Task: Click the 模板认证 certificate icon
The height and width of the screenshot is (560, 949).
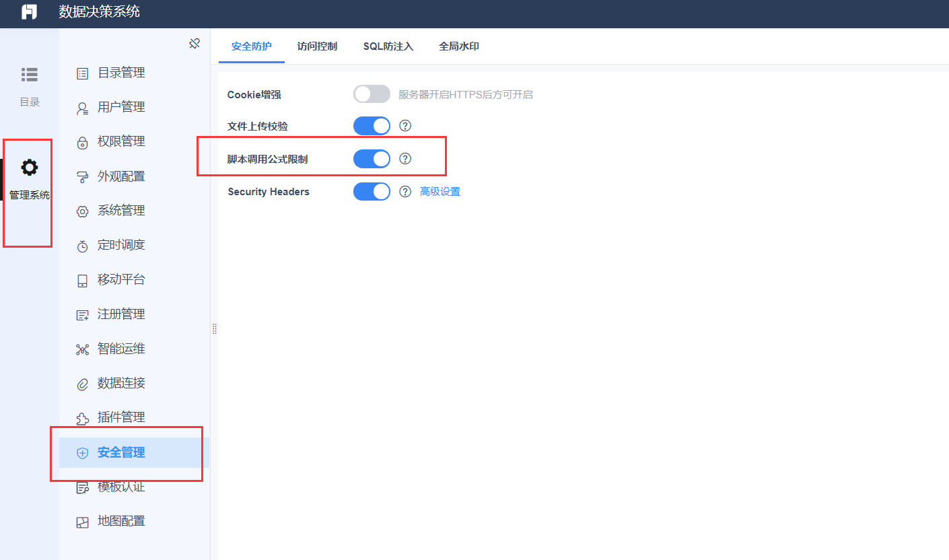Action: tap(83, 488)
